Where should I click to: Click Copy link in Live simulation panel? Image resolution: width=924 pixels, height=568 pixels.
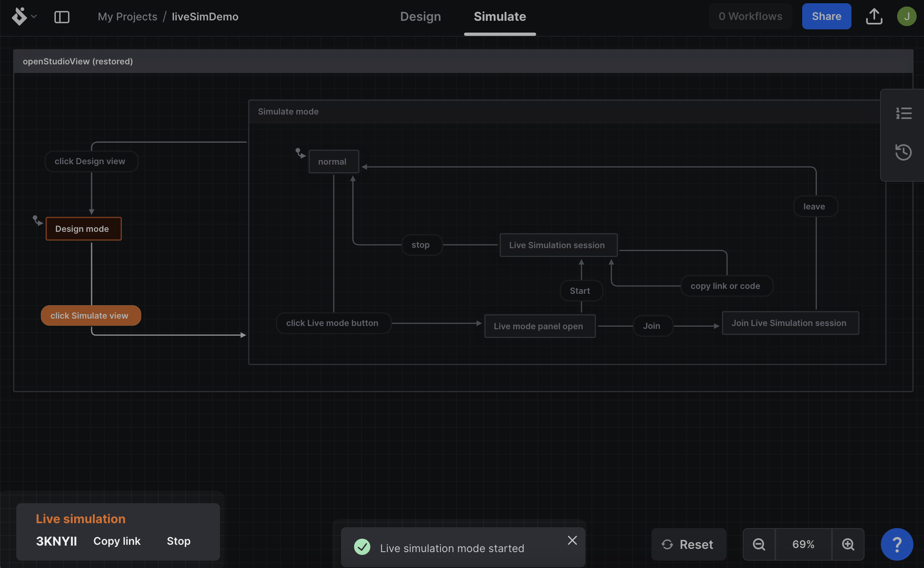117,541
